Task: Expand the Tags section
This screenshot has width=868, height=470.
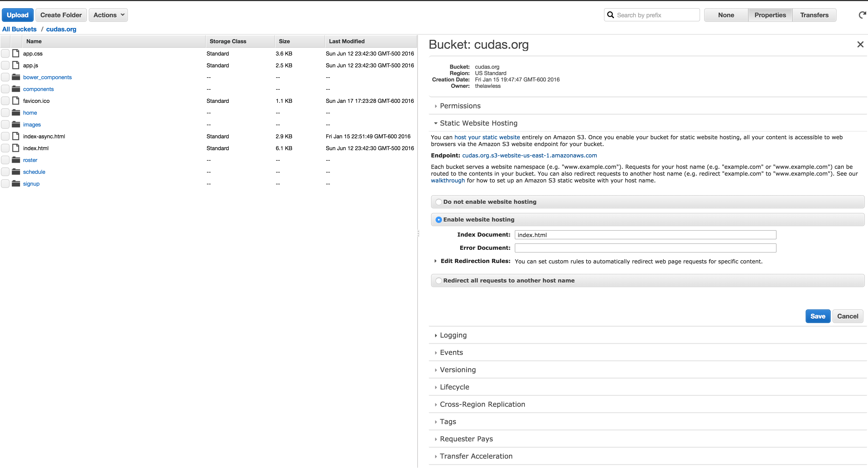Action: tap(447, 422)
